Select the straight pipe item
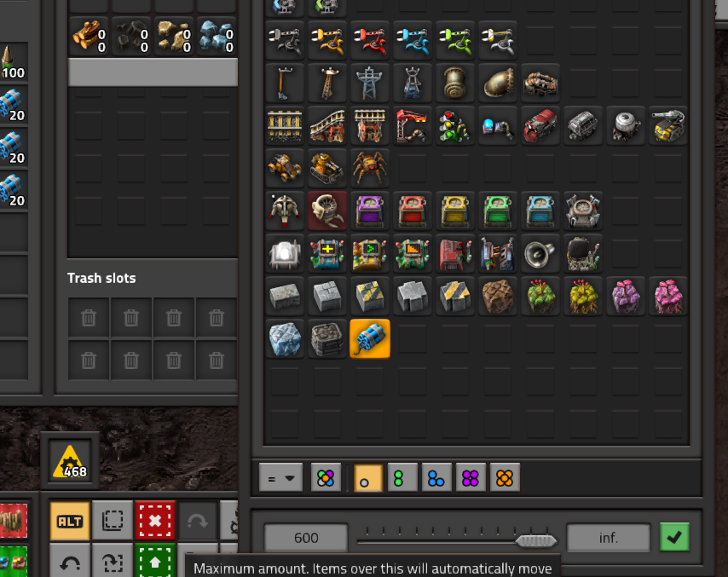The height and width of the screenshot is (577, 728). (455, 83)
